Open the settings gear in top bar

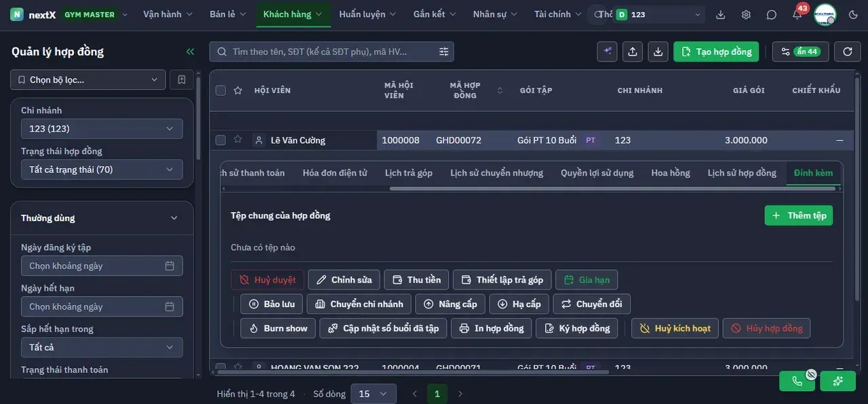tap(746, 14)
